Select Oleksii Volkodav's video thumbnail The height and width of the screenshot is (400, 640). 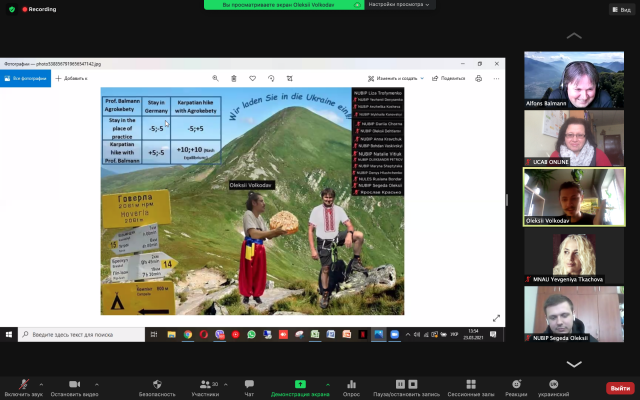point(573,195)
